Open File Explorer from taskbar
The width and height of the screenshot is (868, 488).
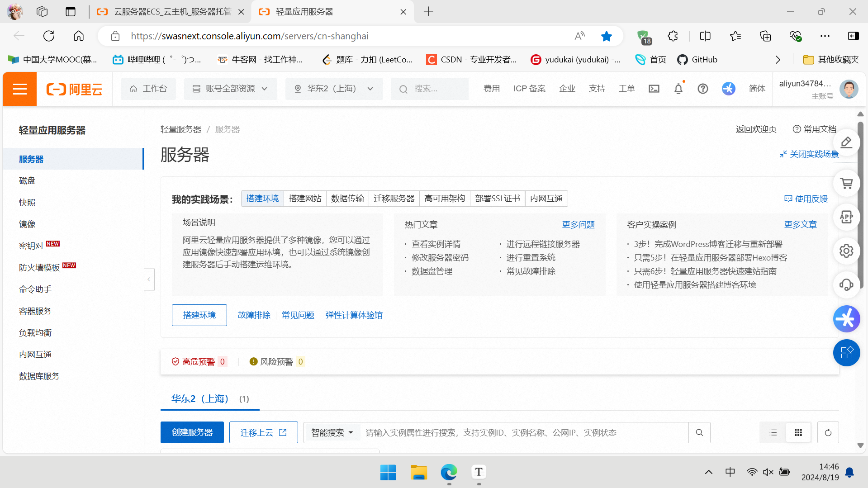click(419, 472)
